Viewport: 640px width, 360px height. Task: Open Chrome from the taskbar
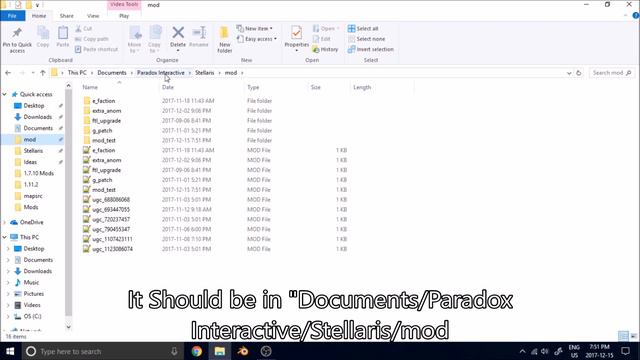coord(197,351)
